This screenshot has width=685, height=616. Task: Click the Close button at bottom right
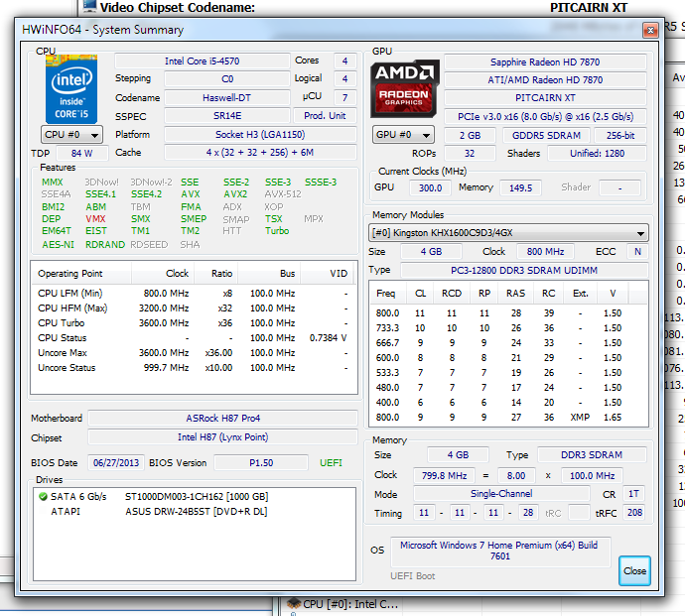634,570
